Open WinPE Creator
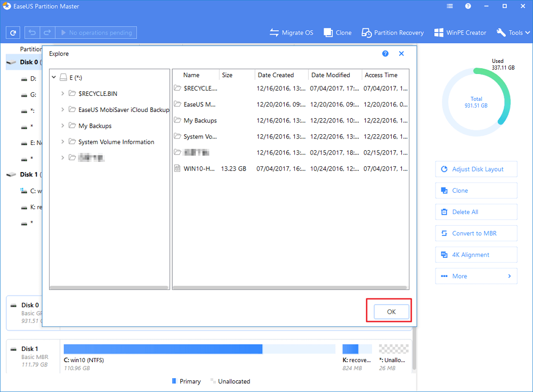Viewport: 533px width, 392px height. 461,32
